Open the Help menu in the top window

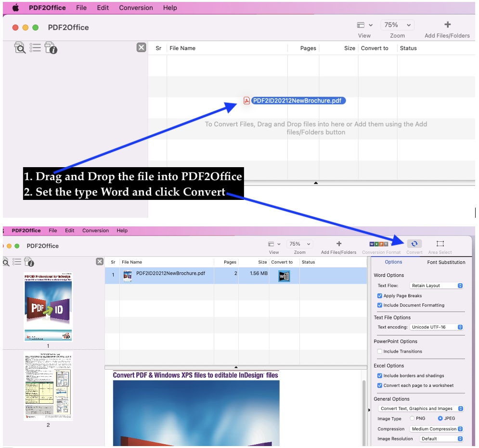[x=170, y=8]
